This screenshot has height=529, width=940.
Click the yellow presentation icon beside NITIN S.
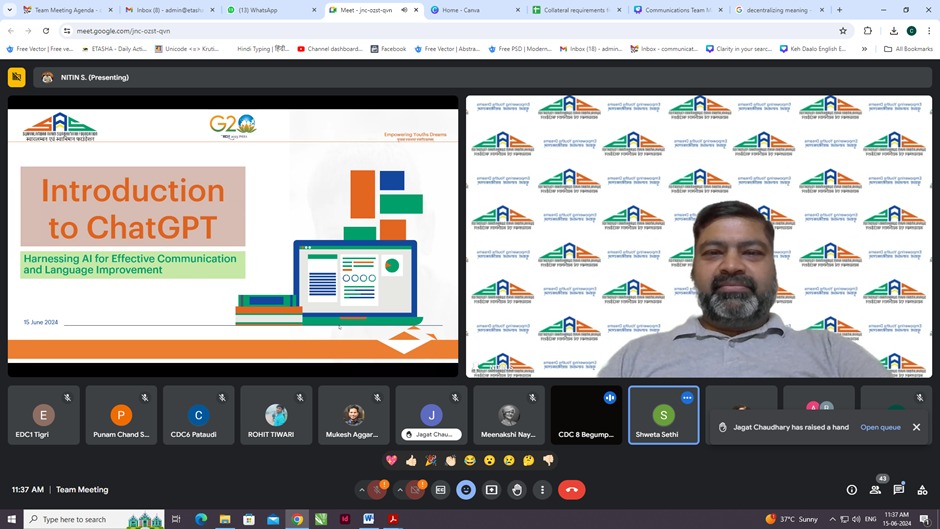pos(17,77)
